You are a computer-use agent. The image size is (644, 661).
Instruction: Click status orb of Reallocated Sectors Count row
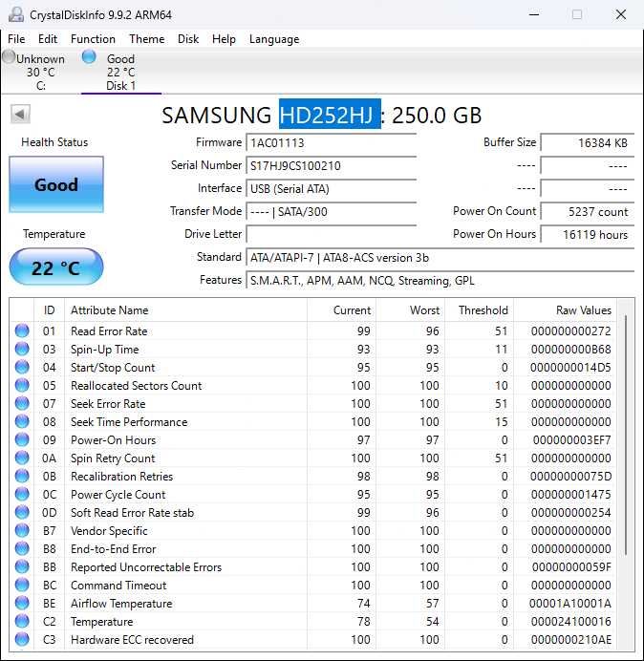coord(22,385)
